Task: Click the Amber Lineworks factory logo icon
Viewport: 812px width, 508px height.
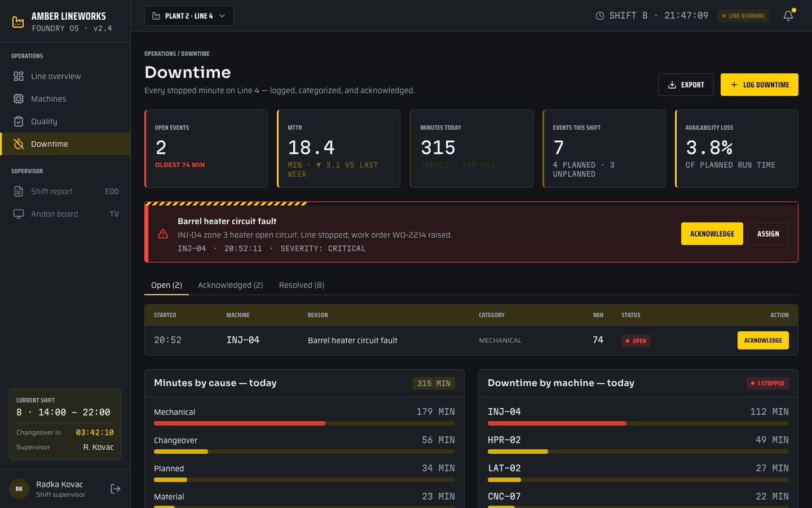Action: (x=18, y=21)
